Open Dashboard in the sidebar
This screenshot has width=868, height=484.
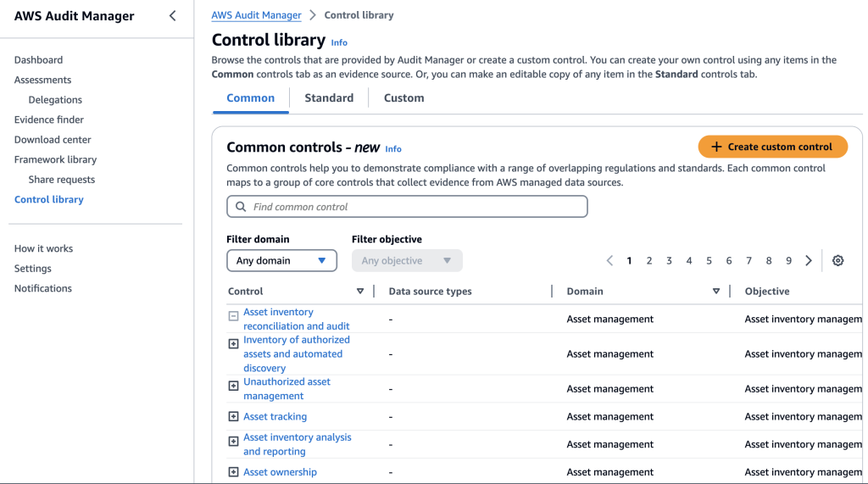(38, 60)
